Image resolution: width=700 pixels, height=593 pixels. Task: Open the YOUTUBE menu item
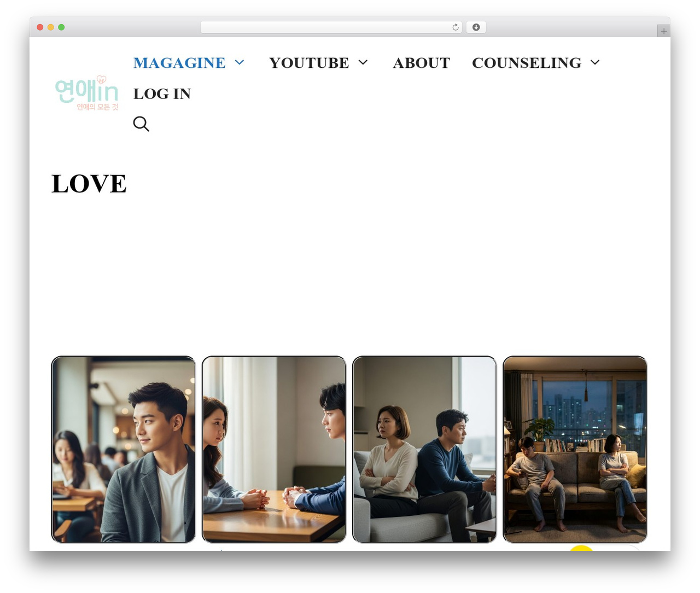(x=309, y=63)
